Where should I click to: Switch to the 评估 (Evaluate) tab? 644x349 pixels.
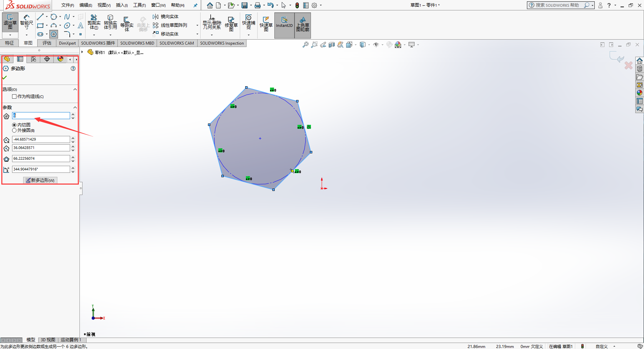pyautogui.click(x=47, y=43)
